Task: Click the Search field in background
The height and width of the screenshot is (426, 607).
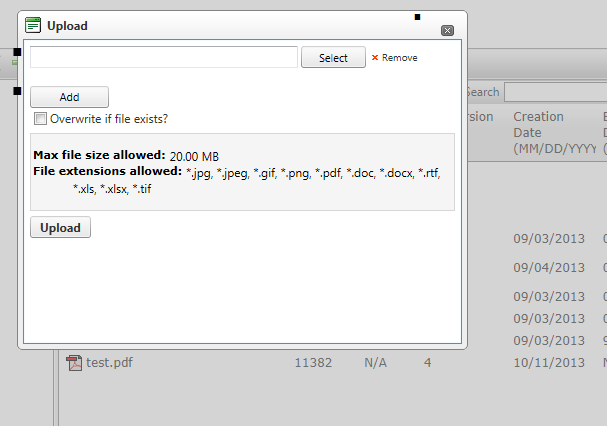Action: click(x=555, y=92)
